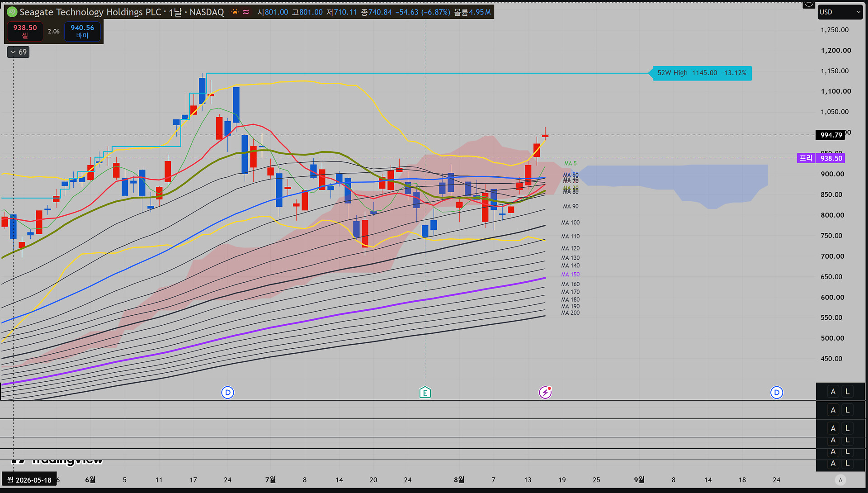Image resolution: width=868 pixels, height=493 pixels.
Task: Click the 52W High 1145.00 label
Action: coord(702,73)
